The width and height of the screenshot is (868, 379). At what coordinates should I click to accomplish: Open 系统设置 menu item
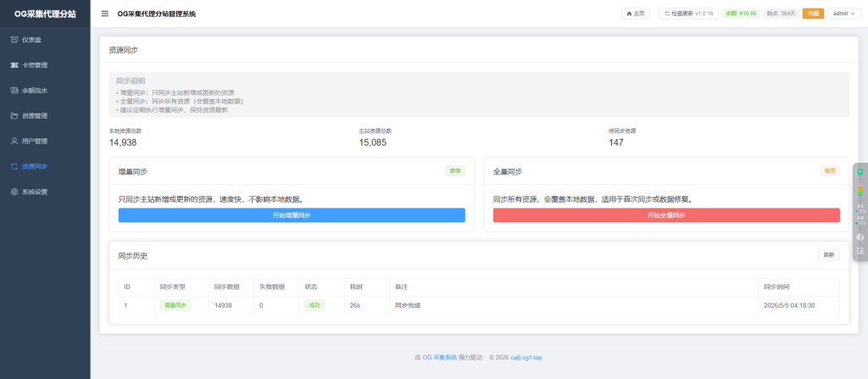(45, 192)
